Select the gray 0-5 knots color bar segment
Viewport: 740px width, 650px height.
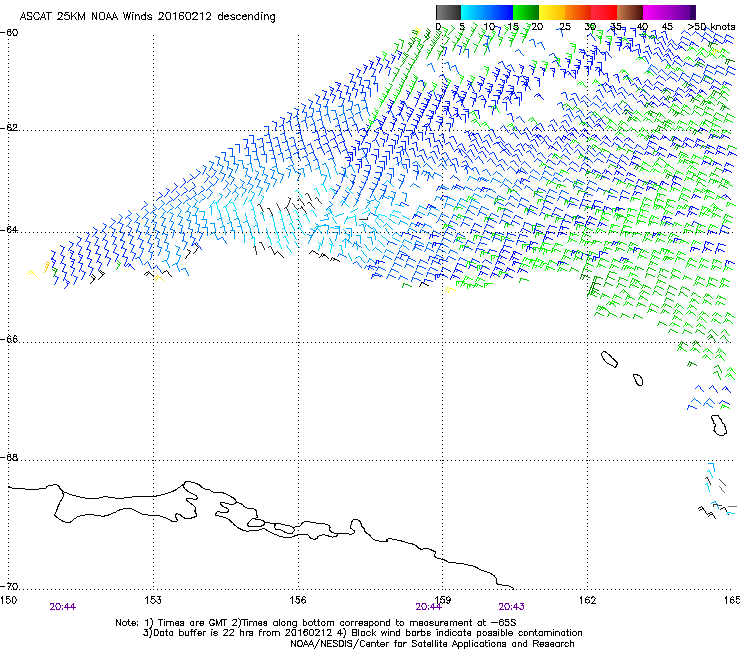[x=448, y=12]
